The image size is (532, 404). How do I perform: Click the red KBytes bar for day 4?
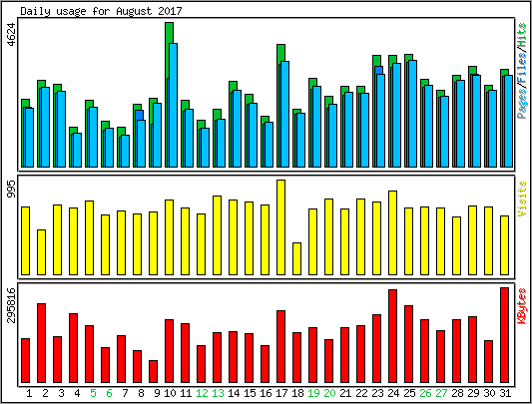73,348
